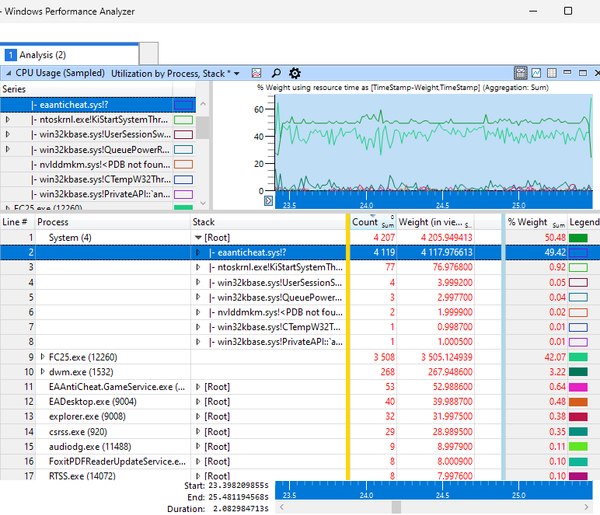The image size is (600, 515).
Task: Open the graph search magnifier icon
Action: [275, 73]
